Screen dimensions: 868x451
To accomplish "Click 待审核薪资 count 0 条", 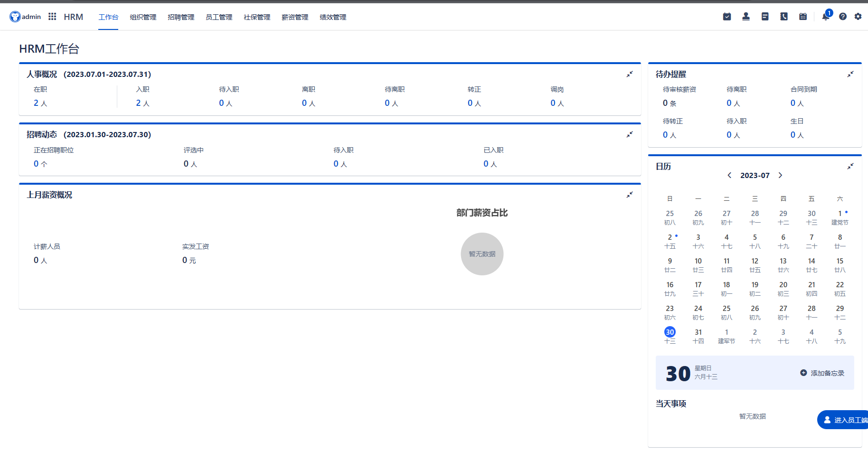I will [670, 103].
